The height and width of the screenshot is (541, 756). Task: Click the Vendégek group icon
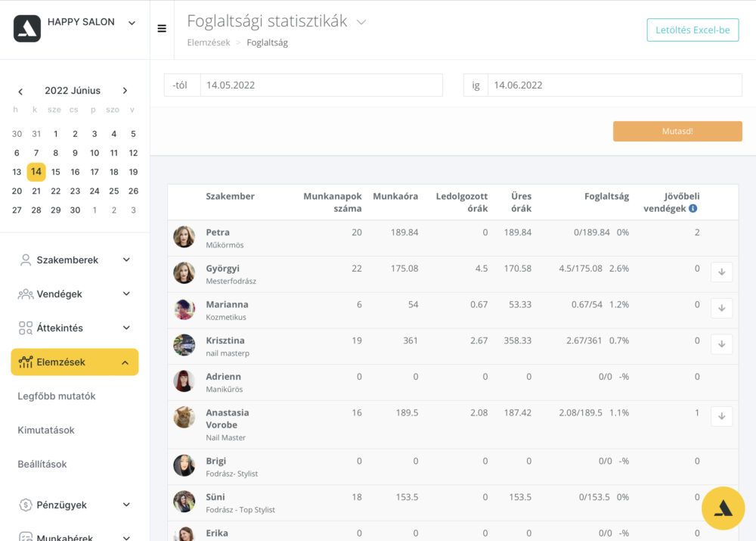click(x=26, y=294)
